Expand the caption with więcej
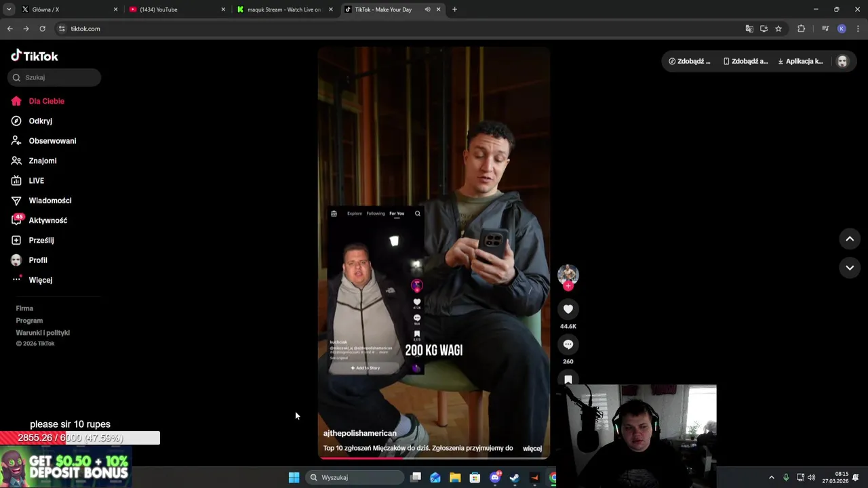Screen dimensions: 868x488 532,448
